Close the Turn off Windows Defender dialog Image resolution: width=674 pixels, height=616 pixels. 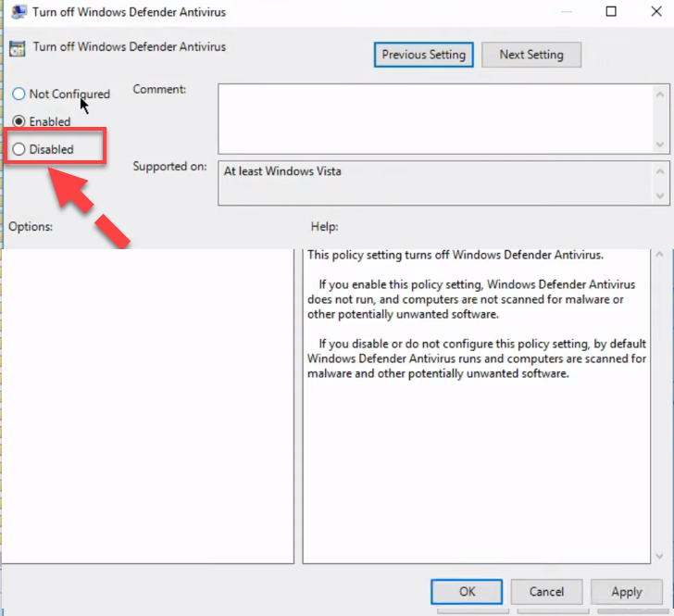pyautogui.click(x=655, y=11)
